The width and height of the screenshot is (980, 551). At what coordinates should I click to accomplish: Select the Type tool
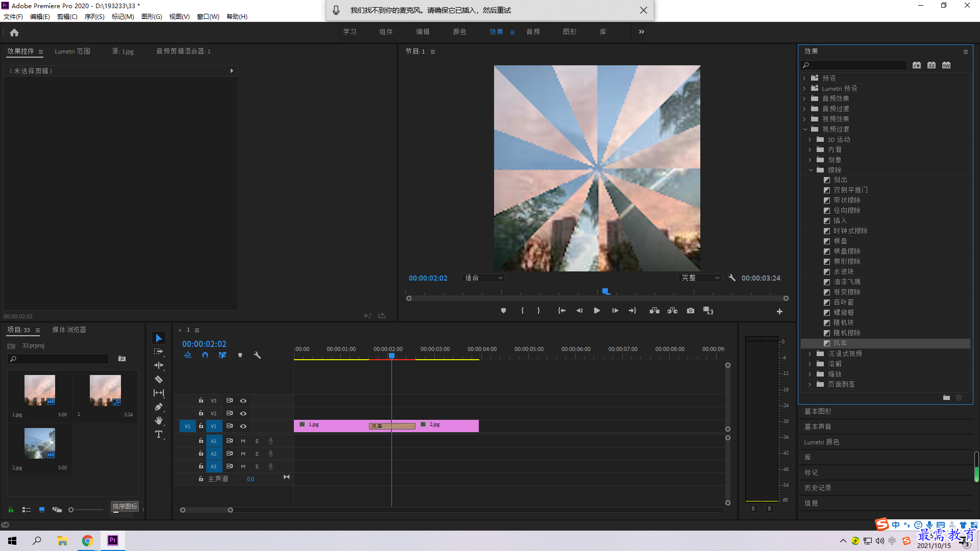(x=159, y=434)
